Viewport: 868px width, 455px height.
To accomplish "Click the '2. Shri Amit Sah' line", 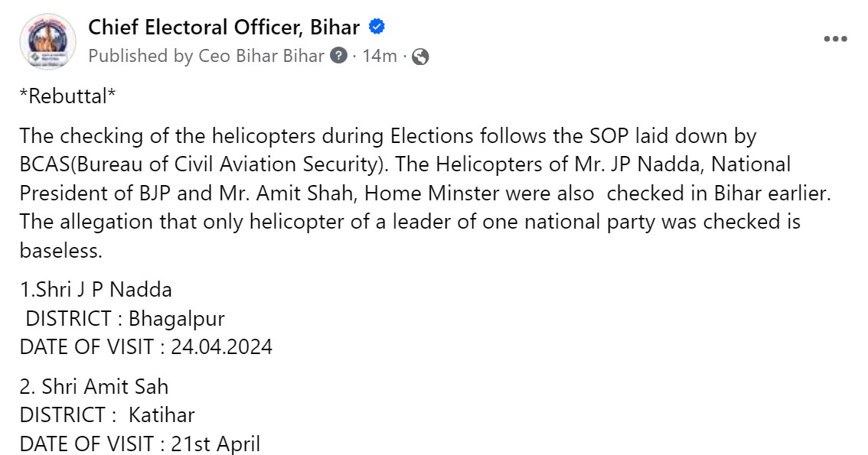I will pyautogui.click(x=94, y=386).
